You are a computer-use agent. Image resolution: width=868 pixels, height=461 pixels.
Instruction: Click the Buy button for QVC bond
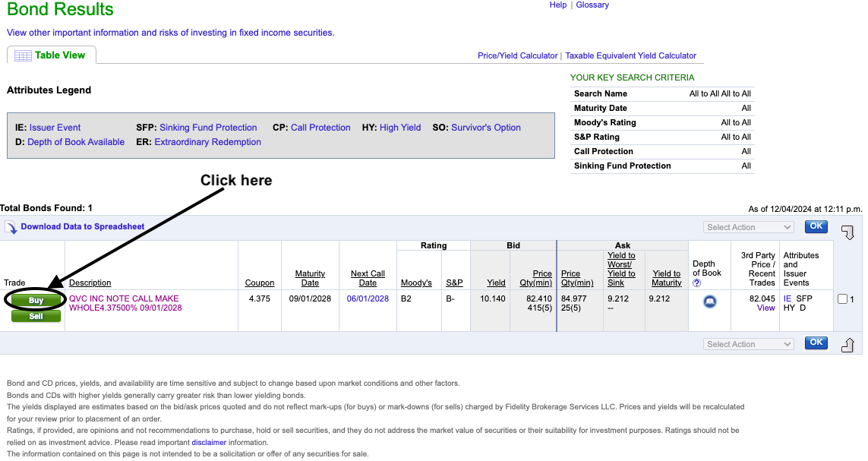pos(36,300)
